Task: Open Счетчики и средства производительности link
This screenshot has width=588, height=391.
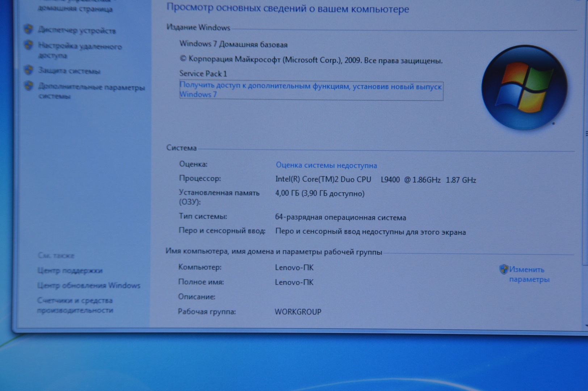Action: (75, 305)
